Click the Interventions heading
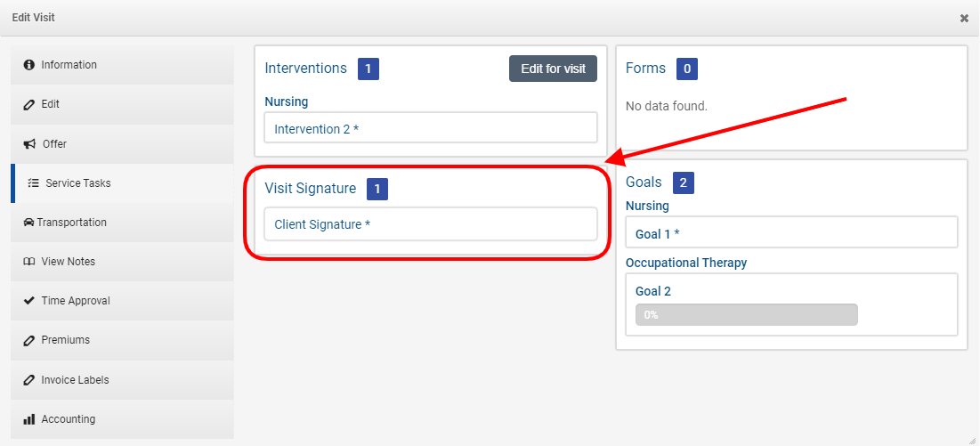This screenshot has width=980, height=446. [305, 68]
